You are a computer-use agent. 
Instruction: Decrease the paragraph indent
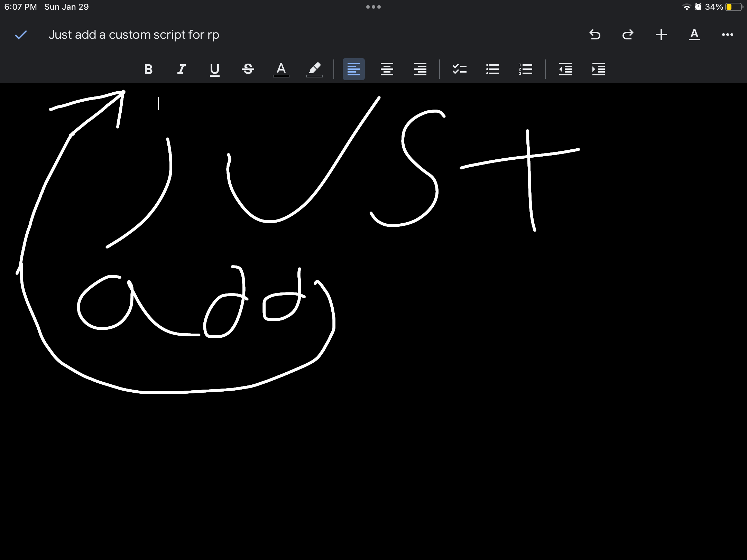click(566, 69)
